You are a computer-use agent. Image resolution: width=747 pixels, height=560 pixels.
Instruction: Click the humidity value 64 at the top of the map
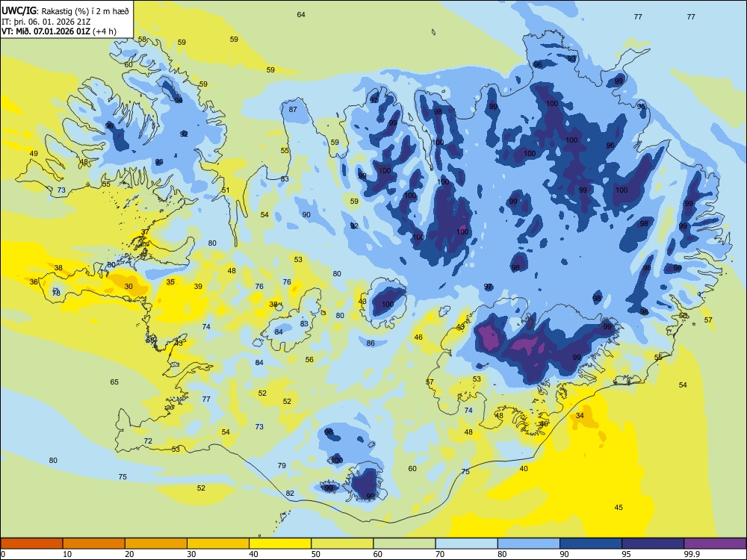[301, 15]
